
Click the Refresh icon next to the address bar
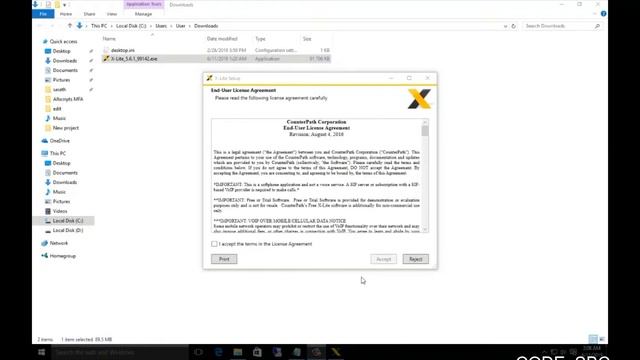tap(513, 26)
